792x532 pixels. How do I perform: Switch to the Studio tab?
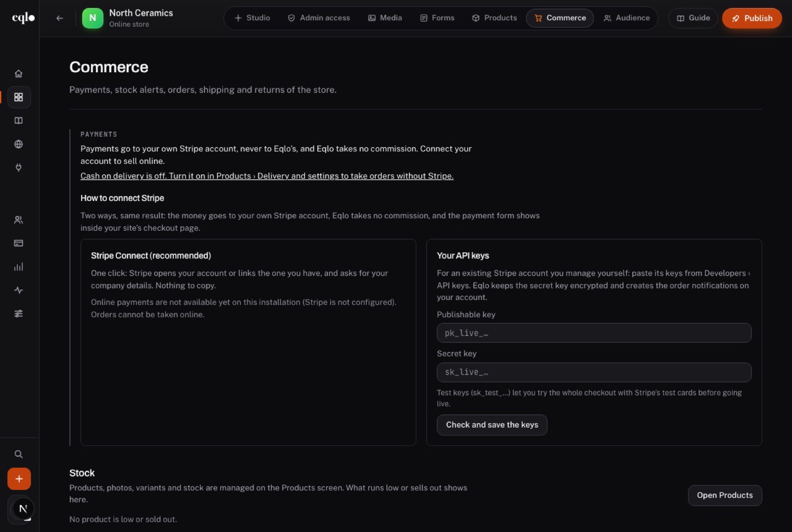[252, 18]
